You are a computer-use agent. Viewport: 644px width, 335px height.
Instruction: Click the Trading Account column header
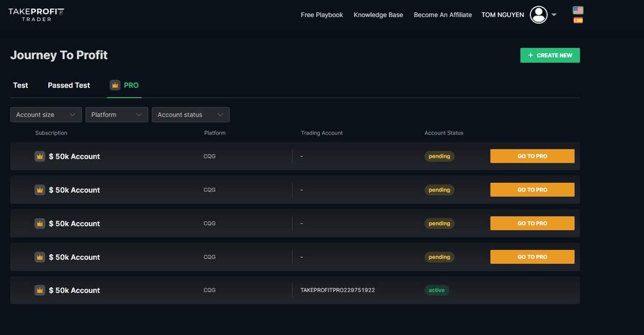point(321,133)
